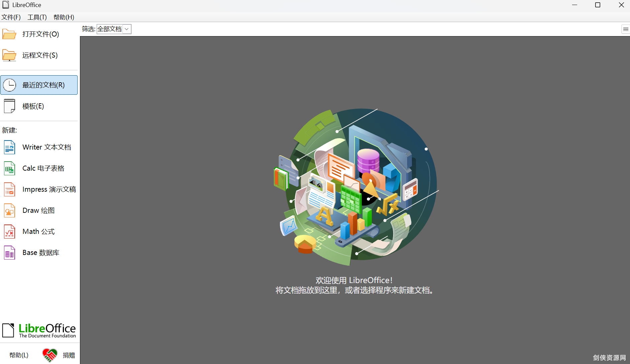Open the 全部文档 filter dropdown

point(110,29)
